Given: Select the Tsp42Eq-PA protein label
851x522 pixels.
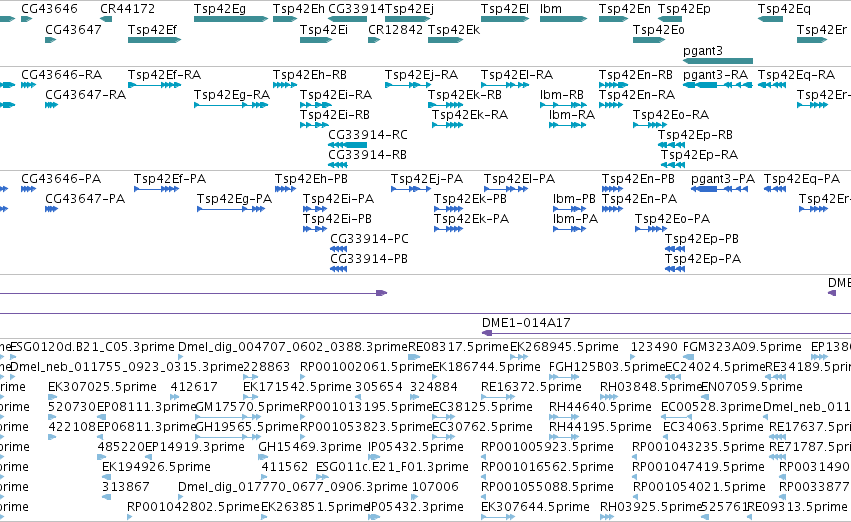Looking at the screenshot, I should pos(802,179).
